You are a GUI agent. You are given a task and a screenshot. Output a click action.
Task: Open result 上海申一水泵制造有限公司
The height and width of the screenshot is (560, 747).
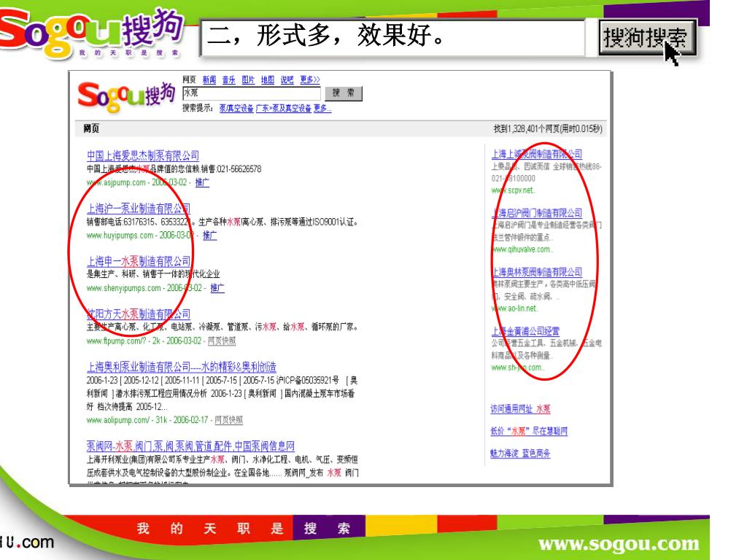(139, 262)
